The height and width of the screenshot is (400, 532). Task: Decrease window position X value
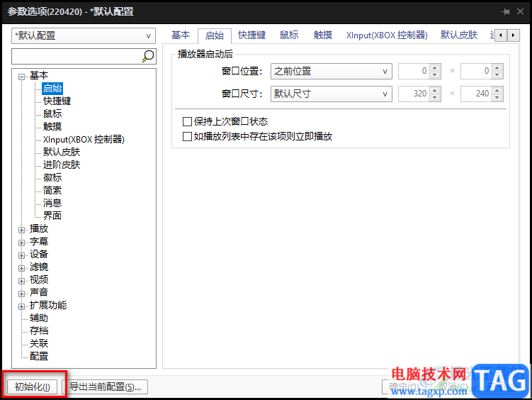click(435, 75)
